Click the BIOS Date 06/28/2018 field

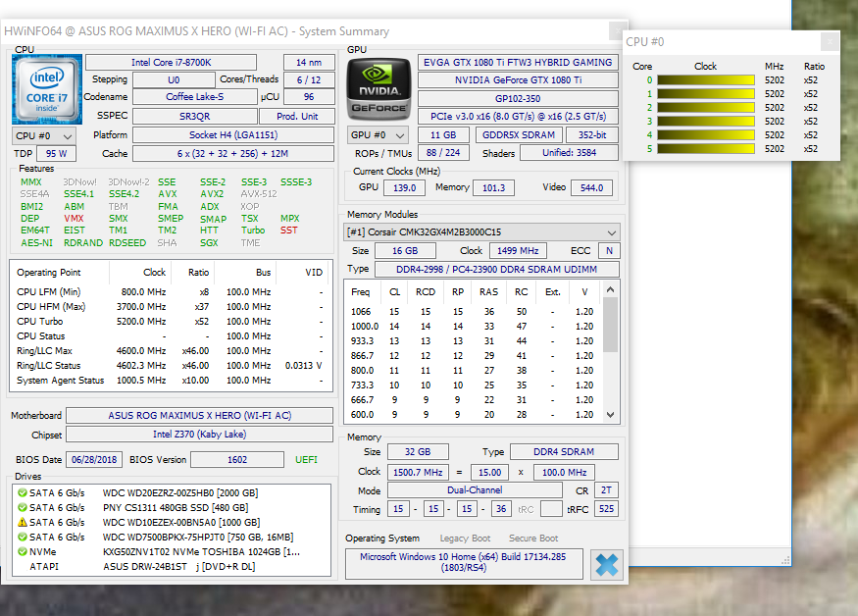pyautogui.click(x=94, y=460)
